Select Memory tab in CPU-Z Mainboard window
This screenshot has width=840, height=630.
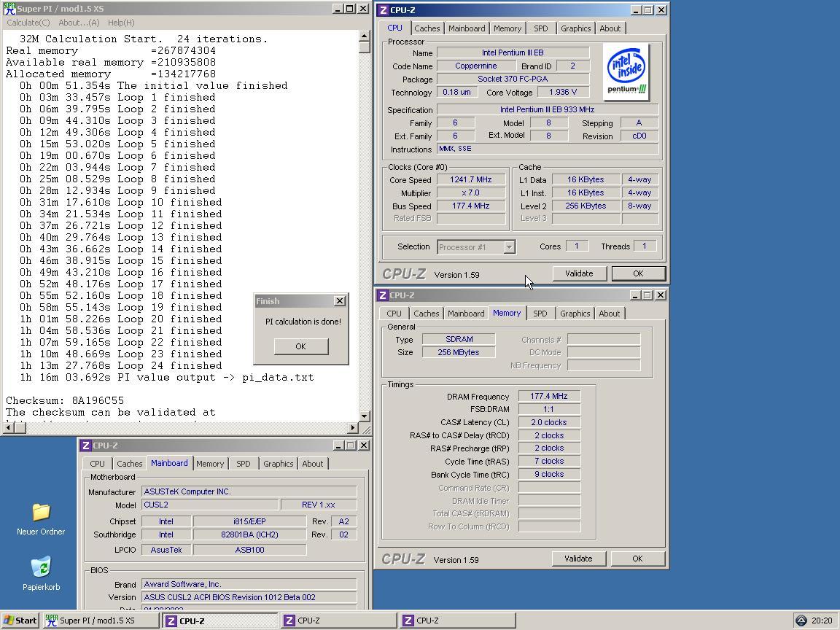[x=210, y=464]
